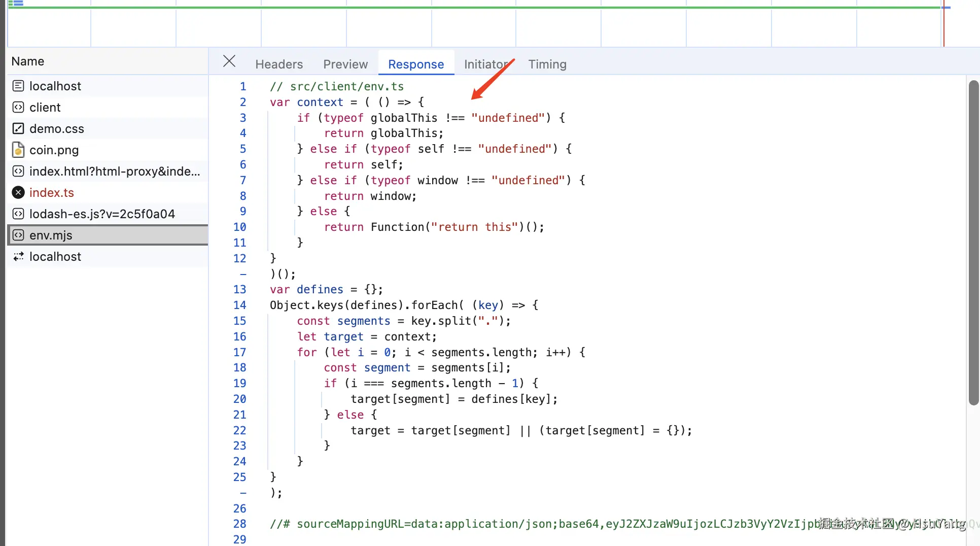Click the red error icon beside index.ts
The image size is (980, 546).
(x=18, y=192)
